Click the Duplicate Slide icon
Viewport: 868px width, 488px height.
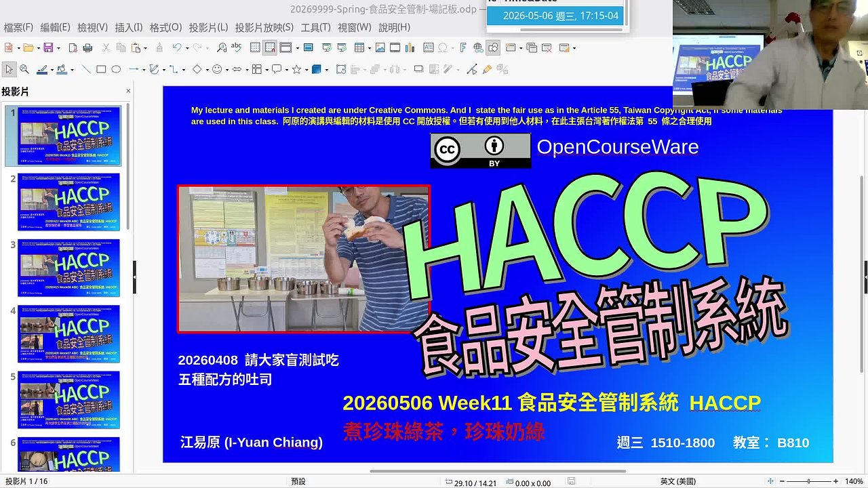point(532,47)
